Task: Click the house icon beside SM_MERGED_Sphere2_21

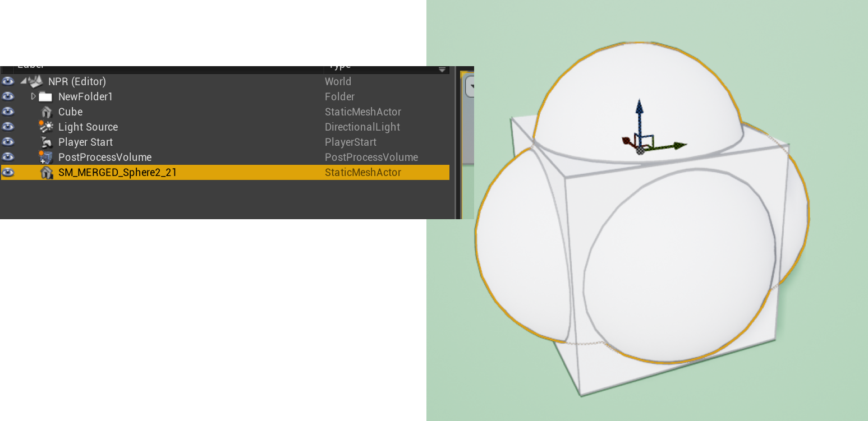Action: pos(47,172)
